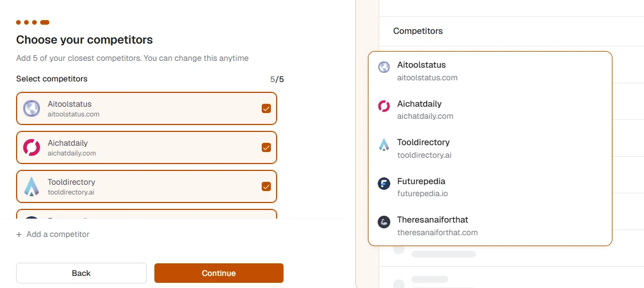Viewport: 644px width, 288px height.
Task: Uncheck the Aitoolstatus checkbox
Action: point(266,108)
